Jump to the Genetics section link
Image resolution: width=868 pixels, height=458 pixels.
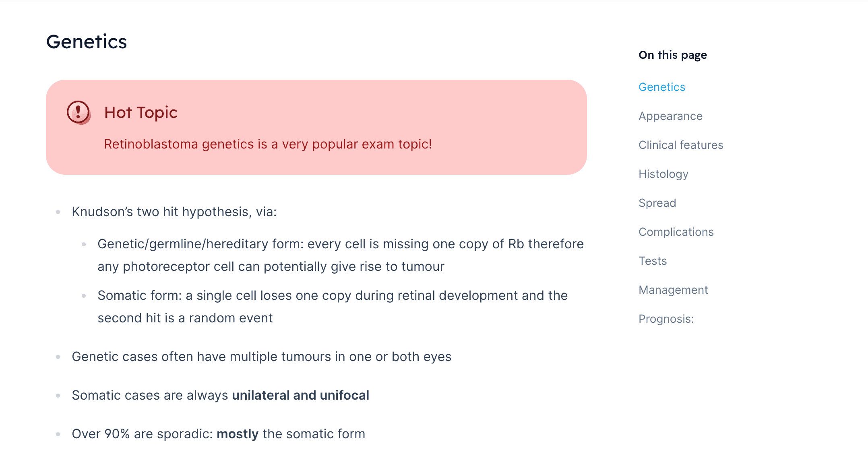tap(662, 87)
